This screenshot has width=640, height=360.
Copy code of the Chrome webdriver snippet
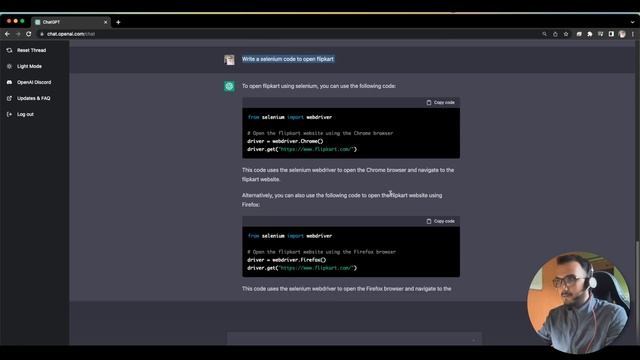tap(440, 102)
